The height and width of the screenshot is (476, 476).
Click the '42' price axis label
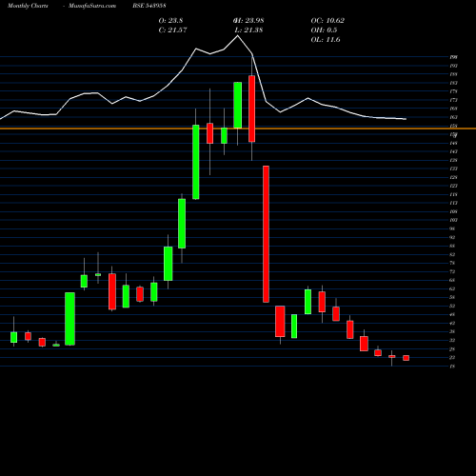click(452, 323)
